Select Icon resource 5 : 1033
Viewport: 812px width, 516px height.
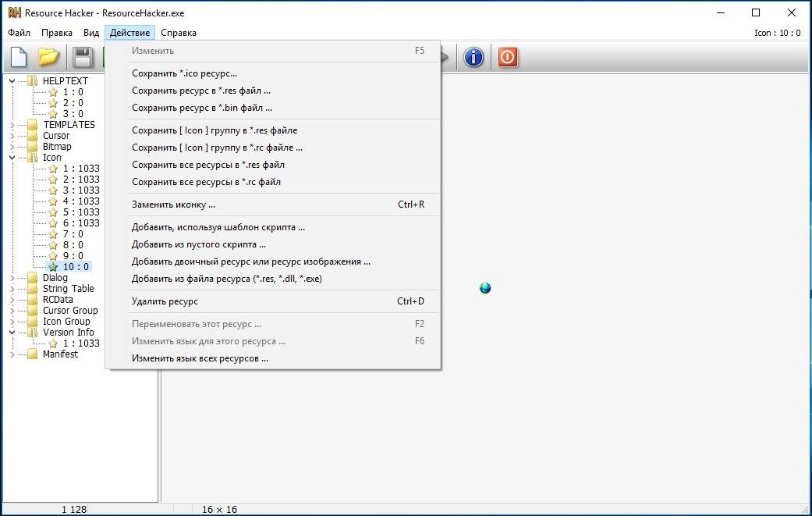pyautogui.click(x=81, y=212)
